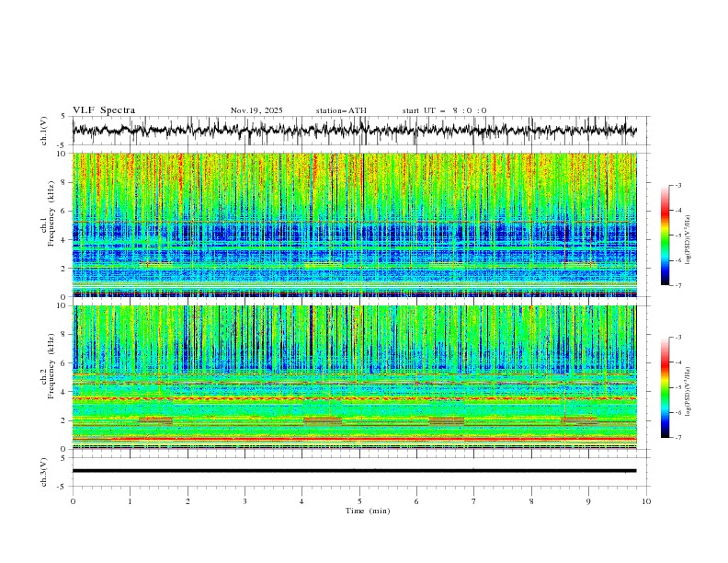Viewport: 728px width, 563px height.
Task: Click the time axis tick label "6"
Action: click(416, 501)
